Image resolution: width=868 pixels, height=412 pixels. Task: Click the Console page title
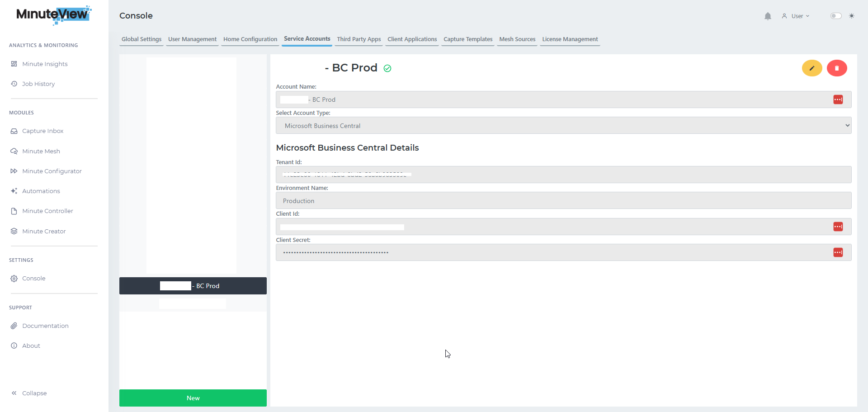click(136, 16)
